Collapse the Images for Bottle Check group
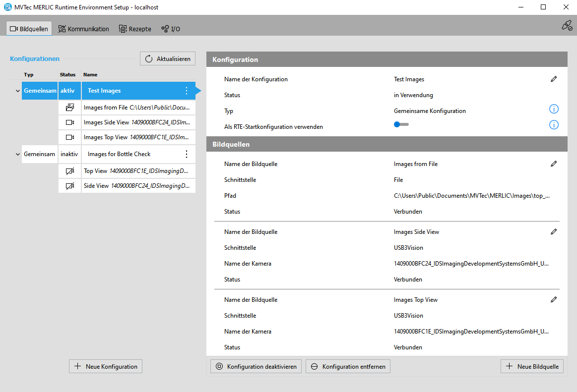 click(x=18, y=155)
